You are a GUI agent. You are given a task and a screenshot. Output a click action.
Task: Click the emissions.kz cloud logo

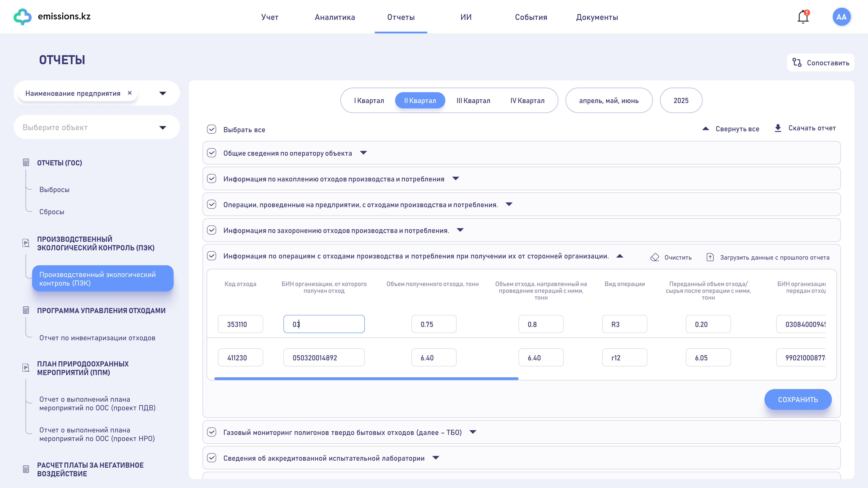[23, 17]
